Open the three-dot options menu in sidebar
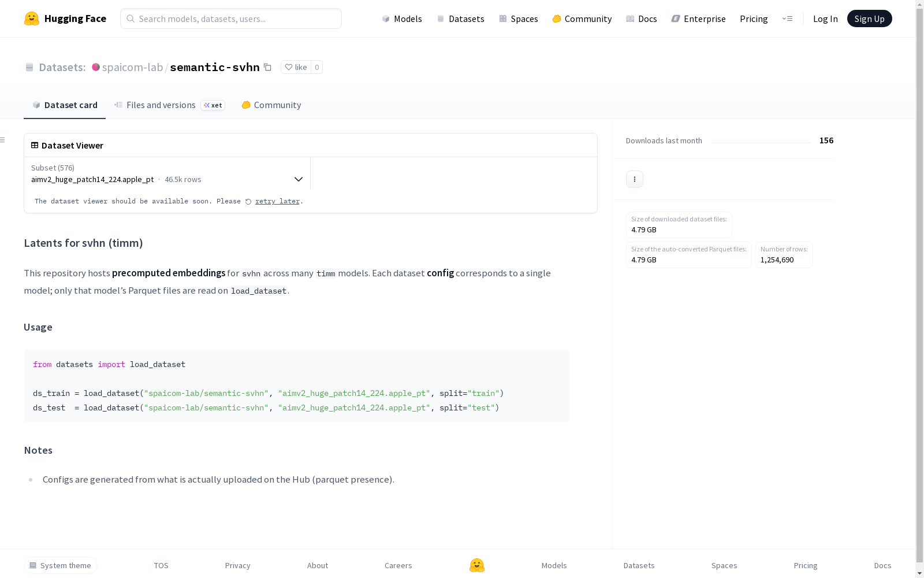924x578 pixels. click(x=635, y=179)
